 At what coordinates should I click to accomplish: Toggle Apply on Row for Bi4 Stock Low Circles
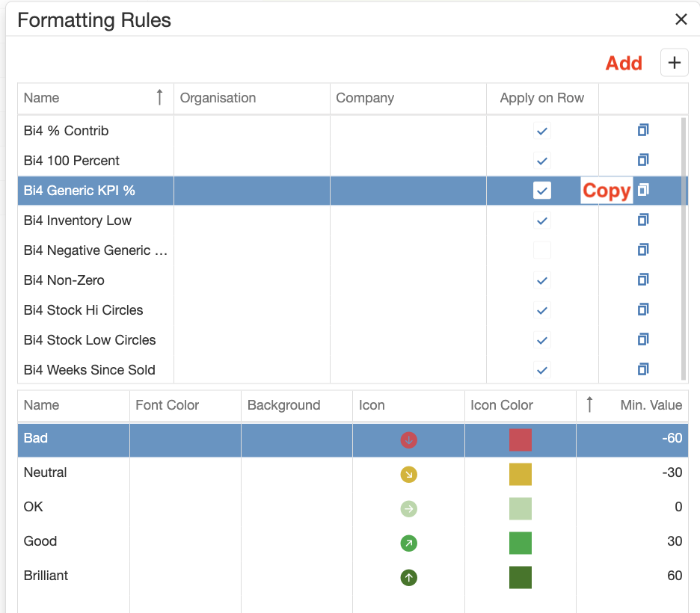coord(542,340)
